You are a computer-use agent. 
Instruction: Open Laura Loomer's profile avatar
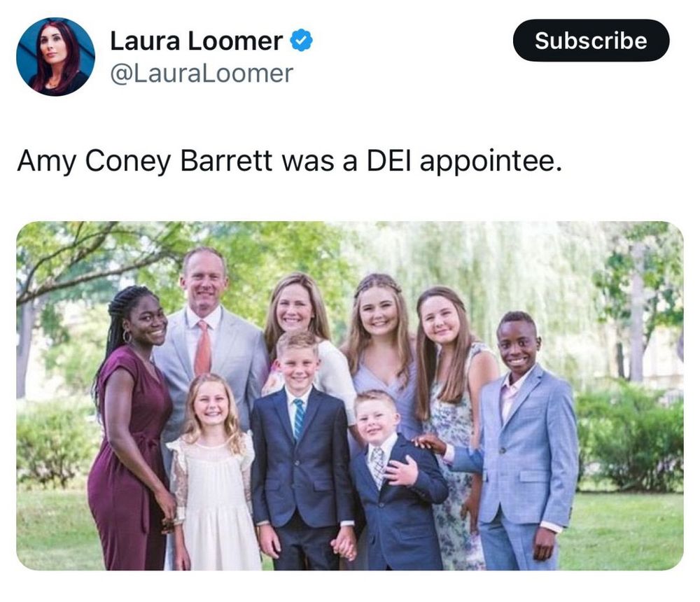(55, 57)
